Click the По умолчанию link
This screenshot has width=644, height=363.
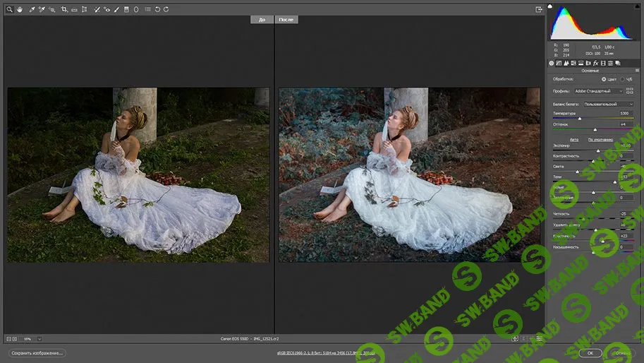(x=600, y=140)
